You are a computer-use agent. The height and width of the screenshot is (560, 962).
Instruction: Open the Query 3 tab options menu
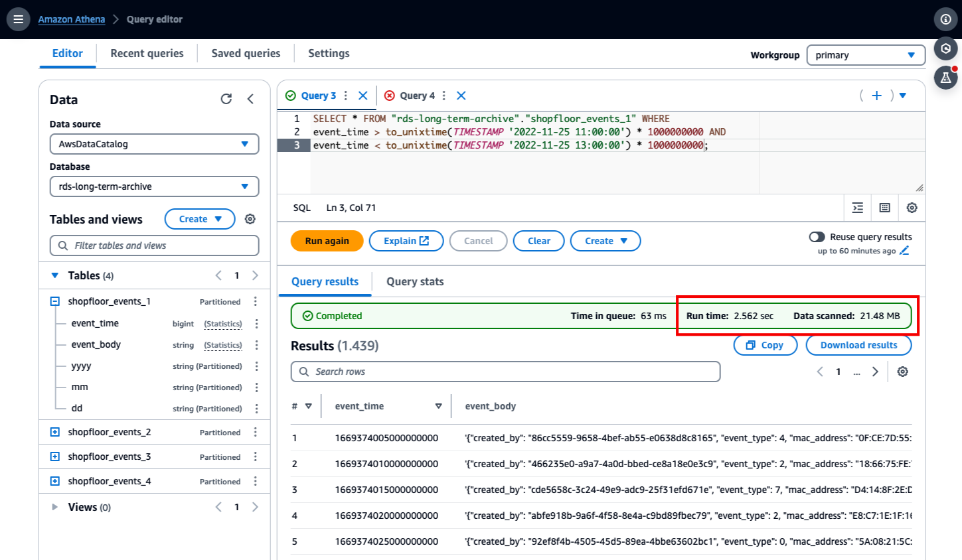[x=346, y=96]
